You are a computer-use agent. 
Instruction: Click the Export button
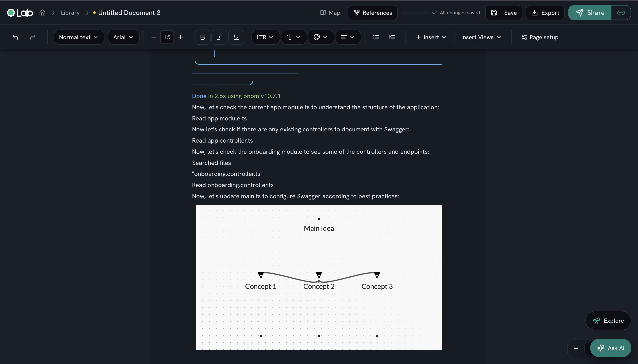coord(545,13)
